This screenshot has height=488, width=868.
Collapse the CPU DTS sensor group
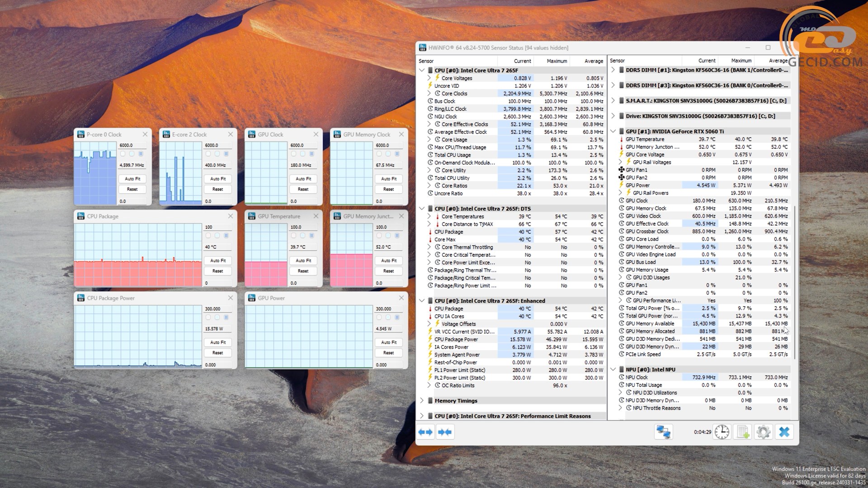tap(422, 209)
